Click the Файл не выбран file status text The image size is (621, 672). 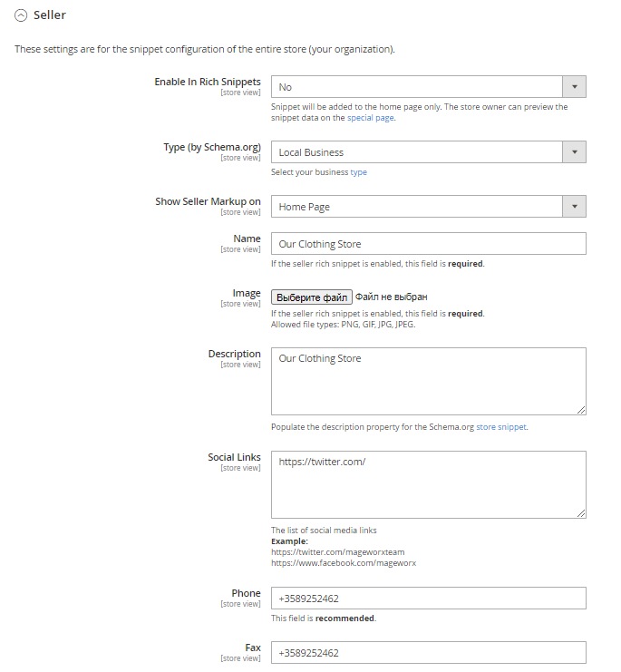click(x=391, y=297)
